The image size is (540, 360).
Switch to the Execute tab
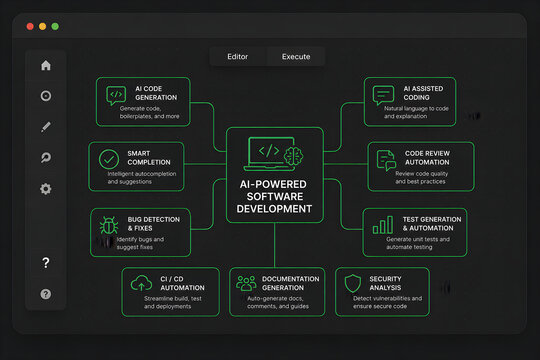pyautogui.click(x=296, y=56)
